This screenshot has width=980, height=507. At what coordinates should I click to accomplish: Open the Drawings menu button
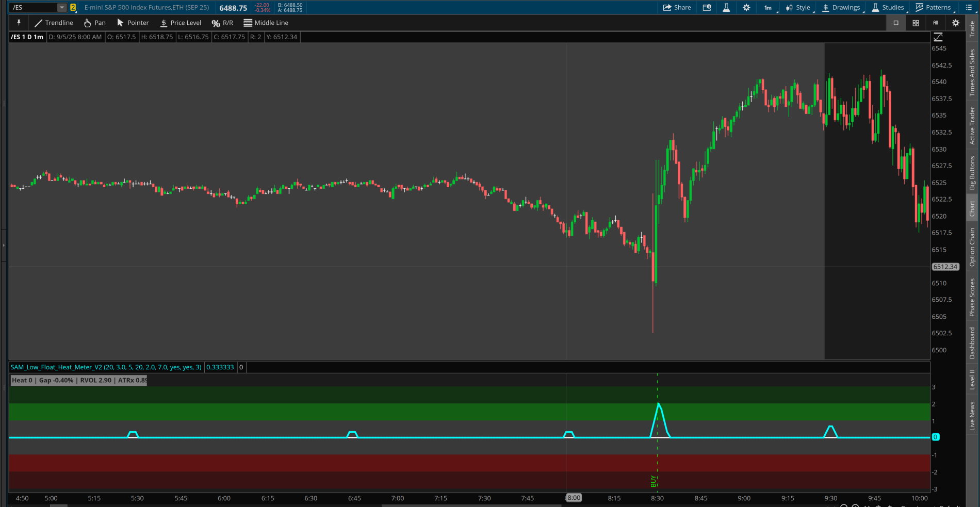[x=841, y=8]
